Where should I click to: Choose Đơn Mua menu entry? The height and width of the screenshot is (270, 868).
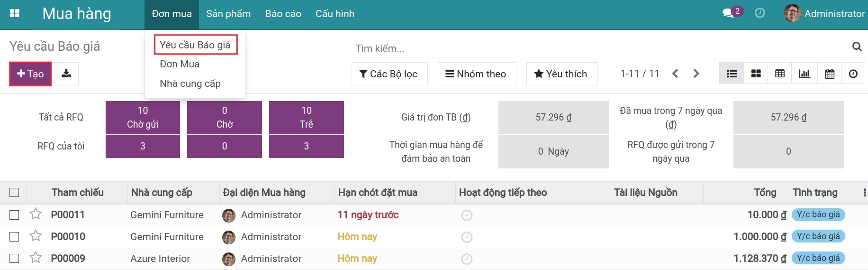pos(180,64)
